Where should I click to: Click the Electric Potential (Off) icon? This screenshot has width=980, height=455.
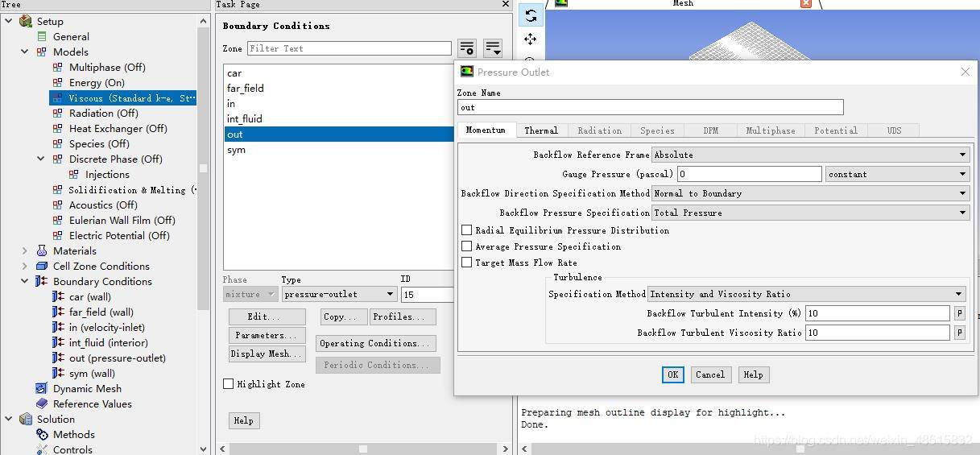click(x=57, y=235)
